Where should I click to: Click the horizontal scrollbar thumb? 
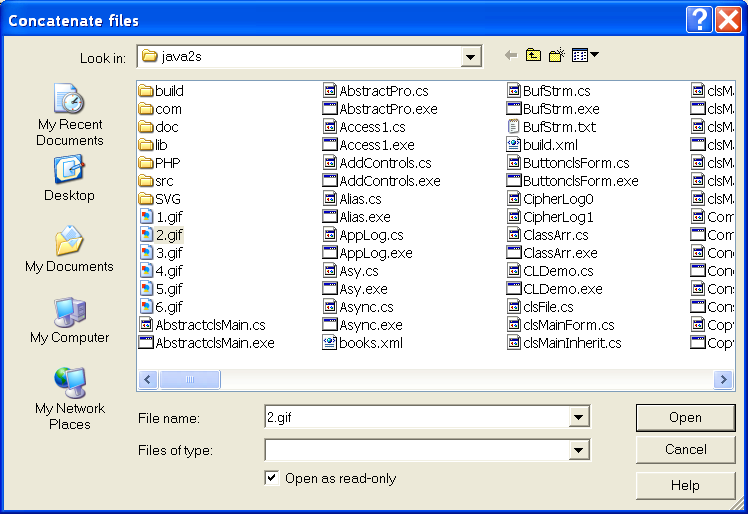(189, 379)
